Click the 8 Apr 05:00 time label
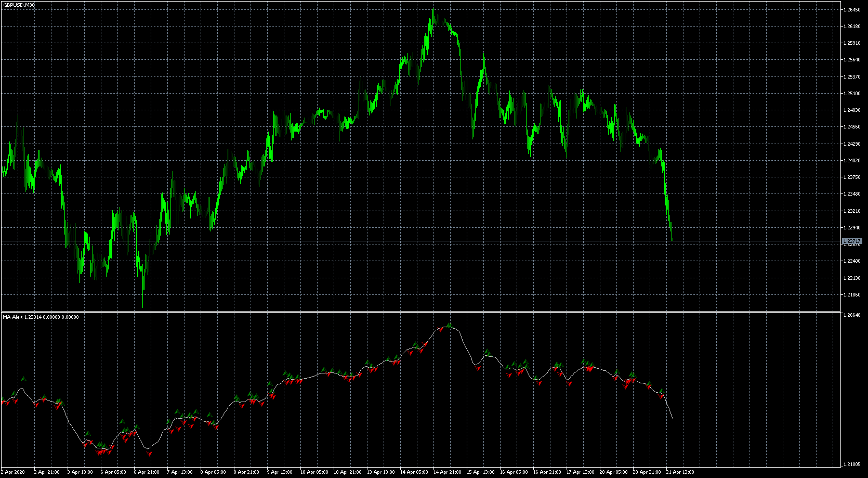Viewport: 868px width, 478px height. click(213, 472)
